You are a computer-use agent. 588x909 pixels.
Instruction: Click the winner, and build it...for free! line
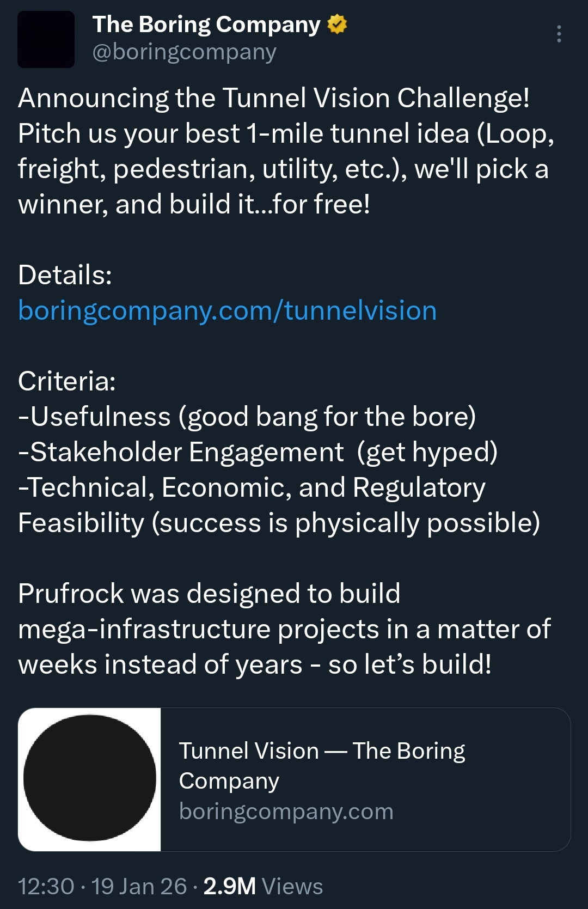(194, 204)
